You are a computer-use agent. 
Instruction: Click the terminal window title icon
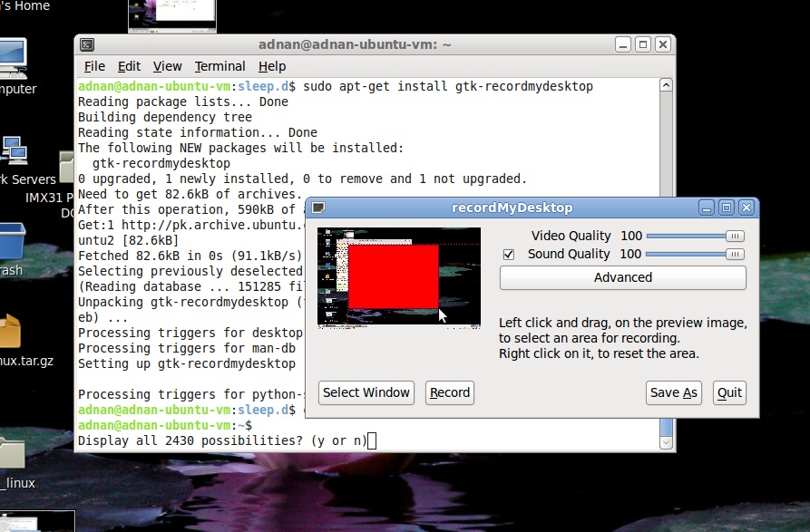87,45
